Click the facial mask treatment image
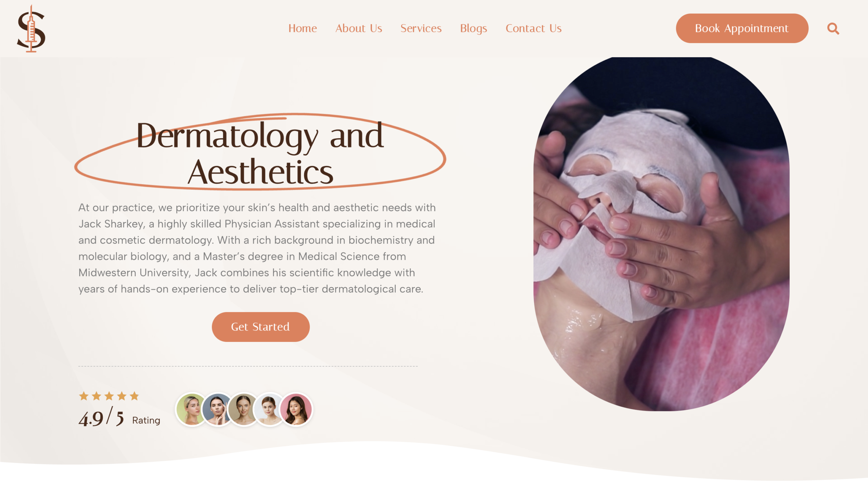Image resolution: width=868 pixels, height=488 pixels. point(661,234)
